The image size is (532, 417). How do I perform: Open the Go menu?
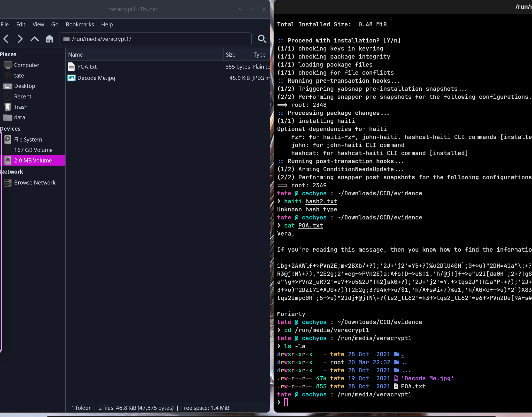55,24
